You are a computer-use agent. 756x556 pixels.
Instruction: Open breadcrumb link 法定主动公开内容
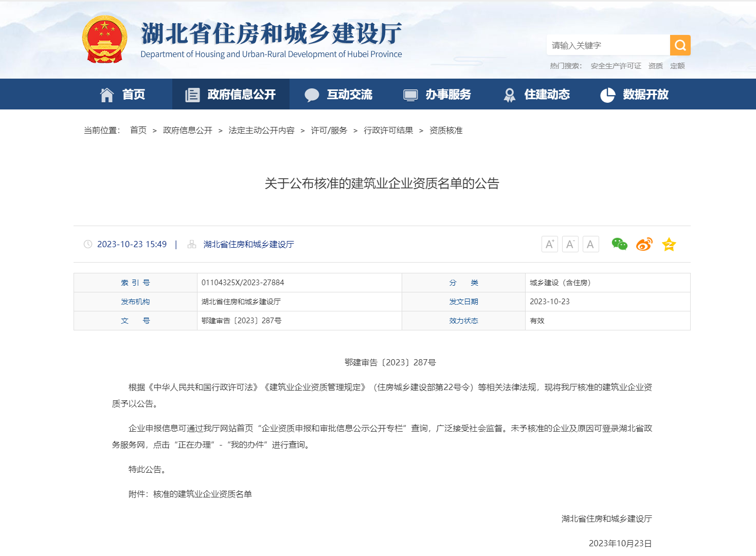pyautogui.click(x=262, y=131)
